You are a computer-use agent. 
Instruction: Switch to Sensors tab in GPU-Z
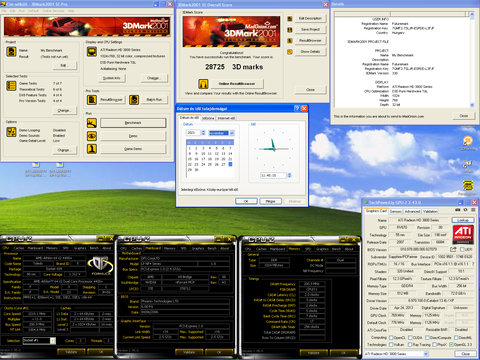point(396,211)
